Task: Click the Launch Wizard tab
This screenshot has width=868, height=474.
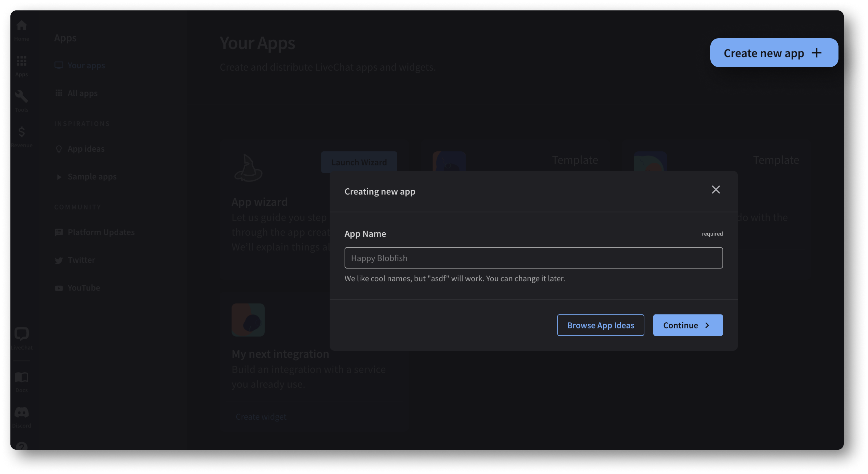Action: point(359,162)
